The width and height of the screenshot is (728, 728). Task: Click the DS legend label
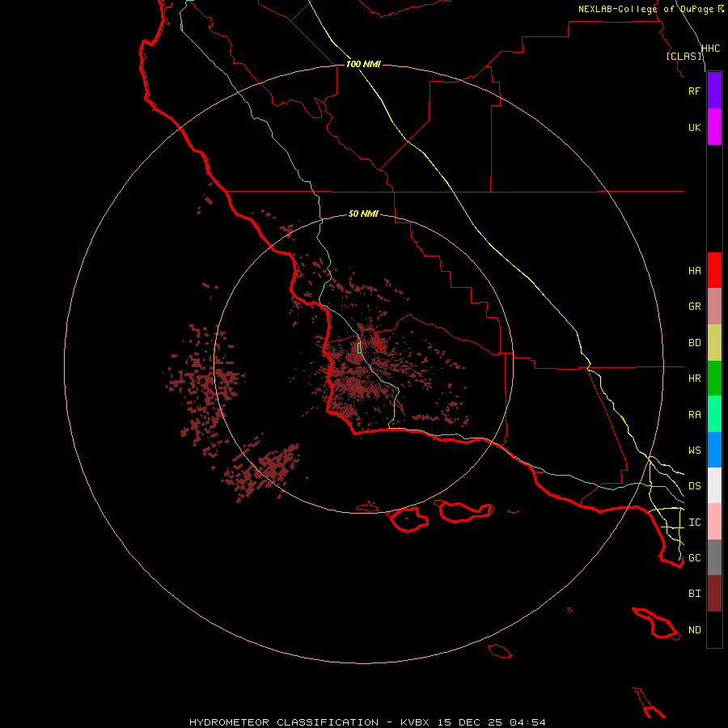[694, 486]
